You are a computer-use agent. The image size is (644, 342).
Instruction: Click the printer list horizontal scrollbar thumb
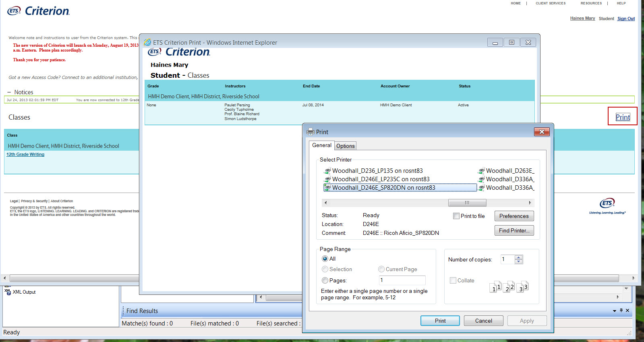click(x=467, y=203)
